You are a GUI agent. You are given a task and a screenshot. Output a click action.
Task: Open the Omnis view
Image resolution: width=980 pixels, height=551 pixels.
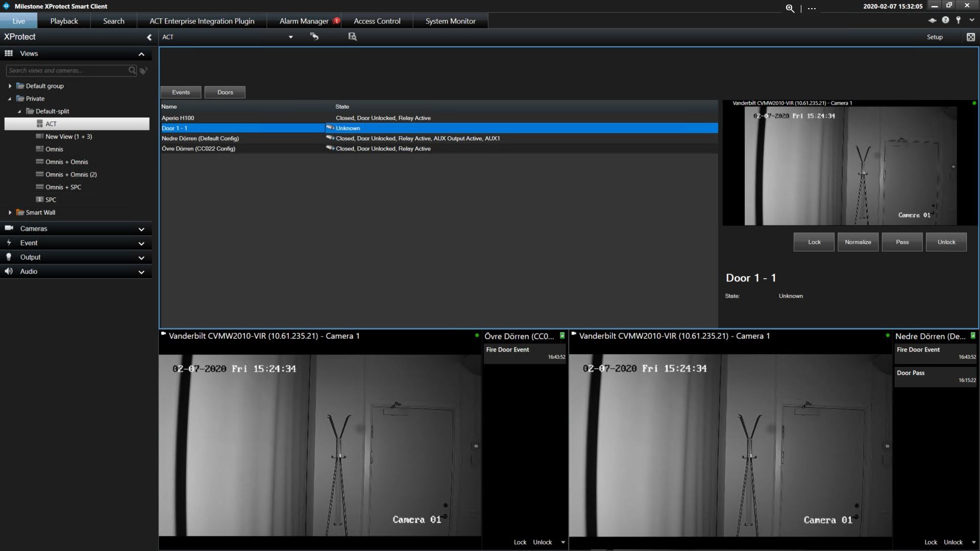[x=54, y=149]
